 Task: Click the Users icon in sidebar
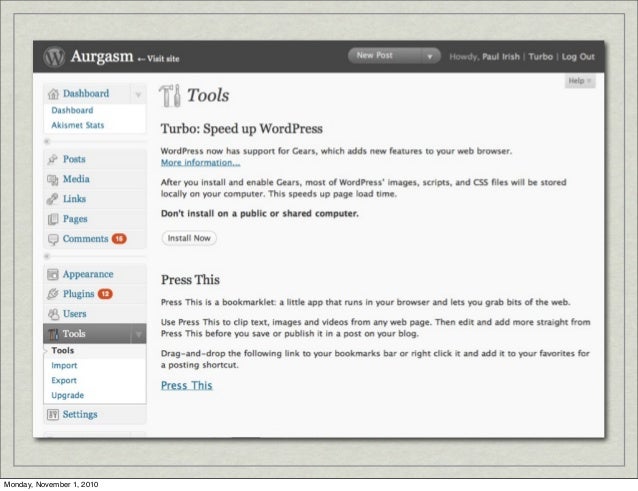click(x=53, y=314)
